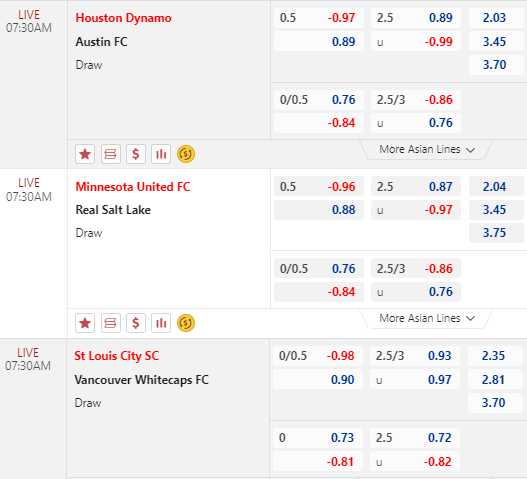Add Houston Dynamo match to favorites star
The height and width of the screenshot is (479, 527).
85,154
